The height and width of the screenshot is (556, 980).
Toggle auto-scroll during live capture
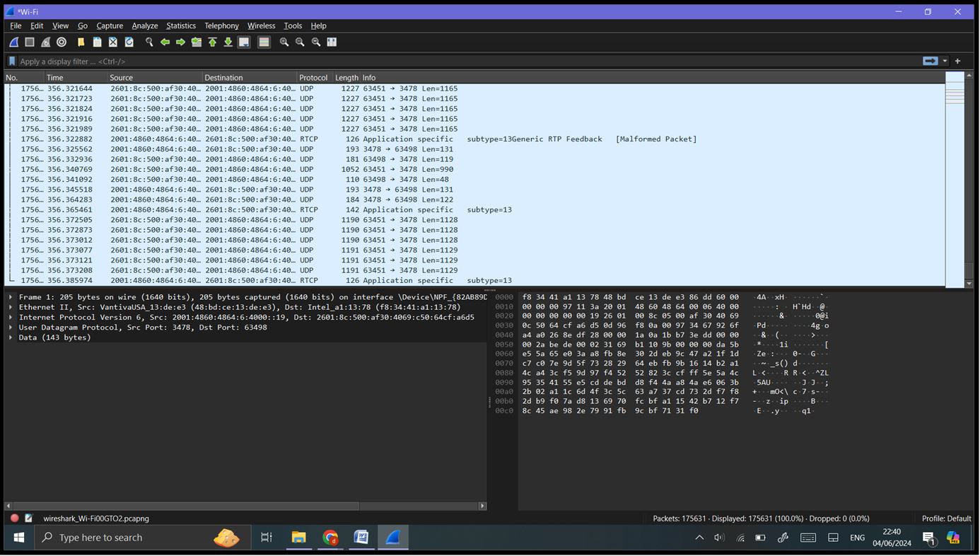pyautogui.click(x=243, y=42)
